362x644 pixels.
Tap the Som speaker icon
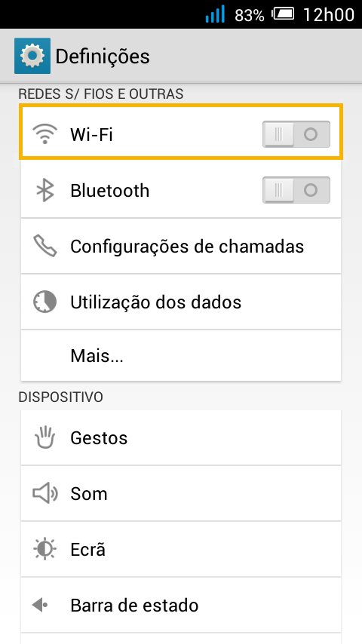(44, 493)
